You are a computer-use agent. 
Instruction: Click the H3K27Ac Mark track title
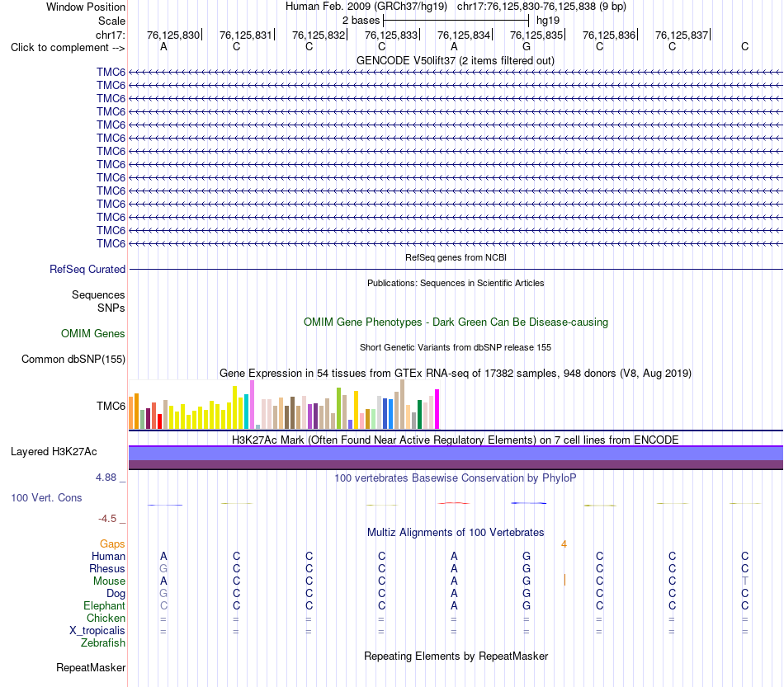pyautogui.click(x=456, y=440)
